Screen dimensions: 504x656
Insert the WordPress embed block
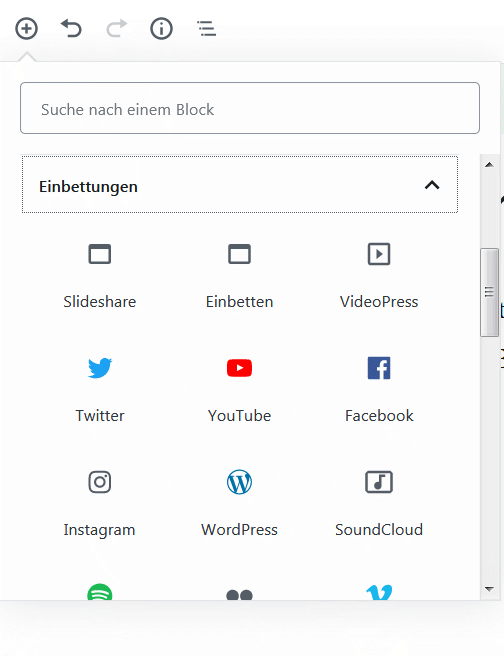click(239, 482)
